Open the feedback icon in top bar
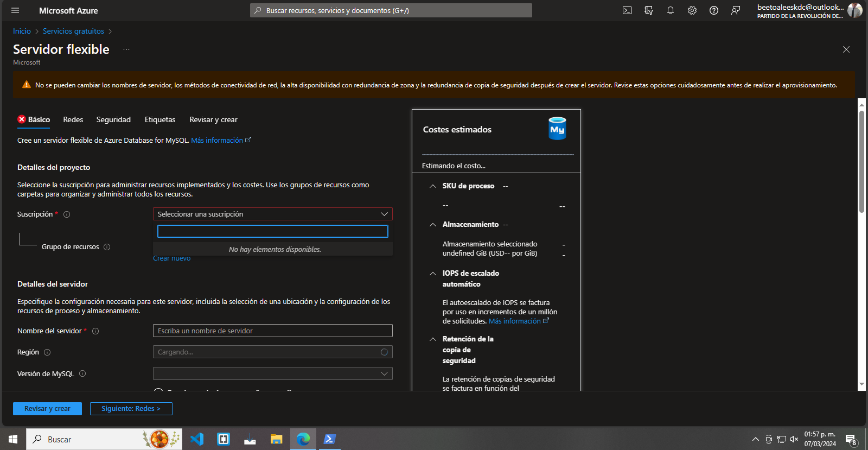The image size is (868, 450). [x=736, y=10]
